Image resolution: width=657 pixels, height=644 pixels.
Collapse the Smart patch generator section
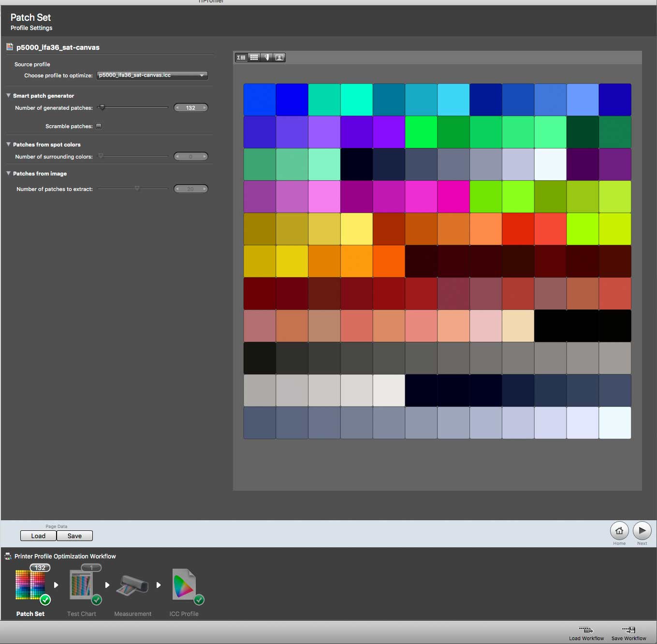[x=8, y=96]
